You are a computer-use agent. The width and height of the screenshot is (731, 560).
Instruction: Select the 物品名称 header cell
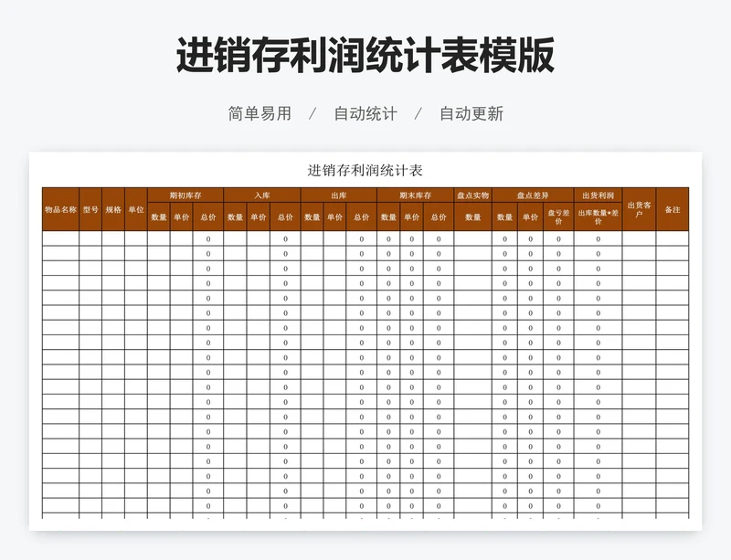coord(60,209)
